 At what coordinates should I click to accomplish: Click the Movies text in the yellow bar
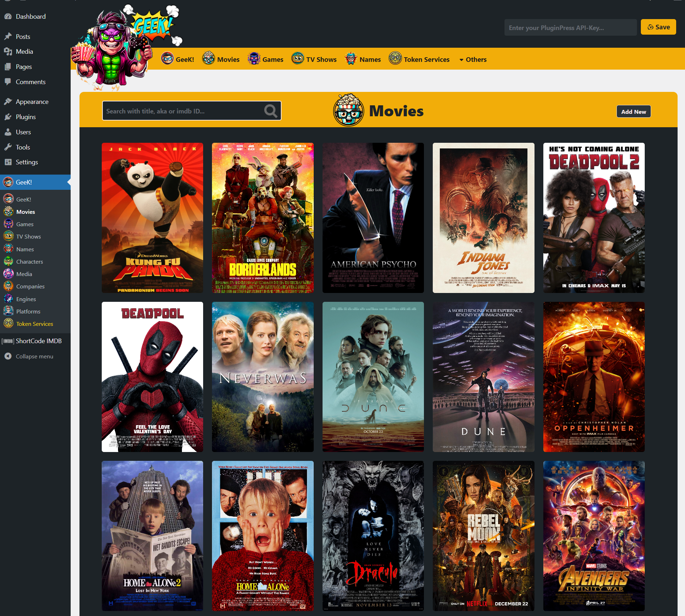click(x=228, y=60)
